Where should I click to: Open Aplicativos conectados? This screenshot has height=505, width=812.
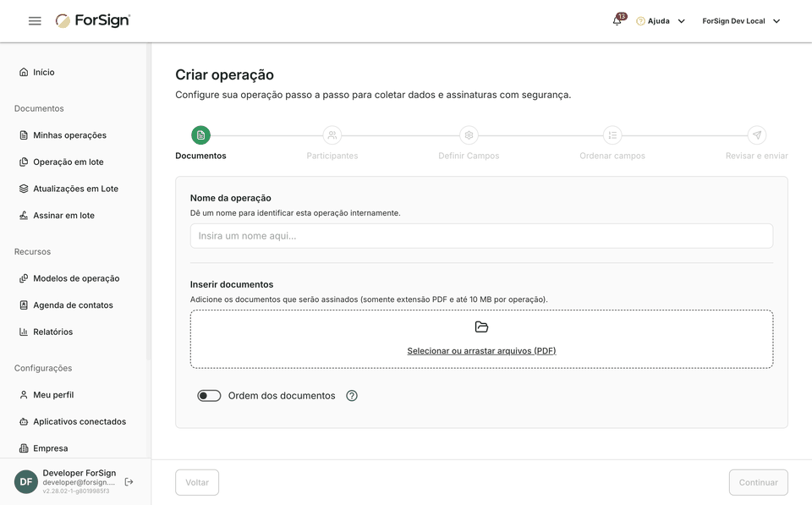(x=73, y=421)
